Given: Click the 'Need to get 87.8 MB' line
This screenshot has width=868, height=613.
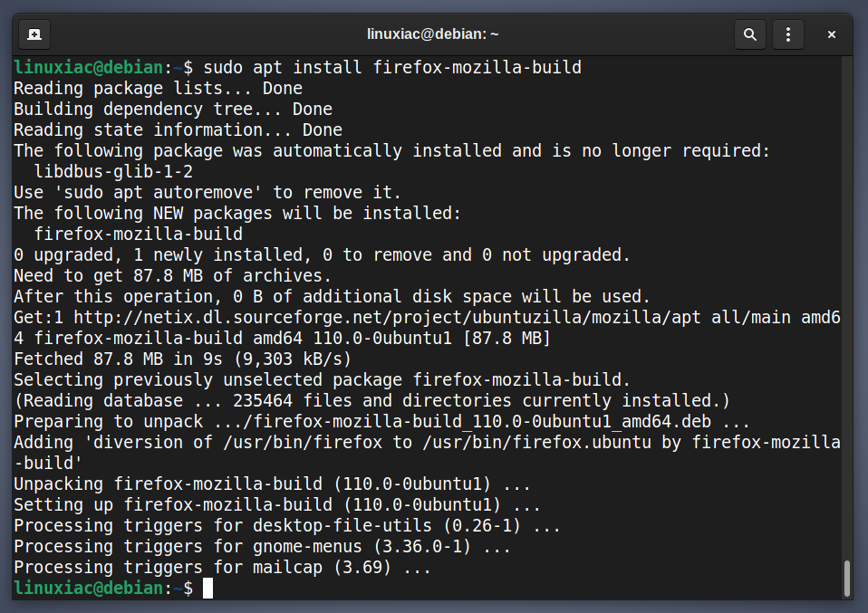Looking at the screenshot, I should pyautogui.click(x=173, y=275).
